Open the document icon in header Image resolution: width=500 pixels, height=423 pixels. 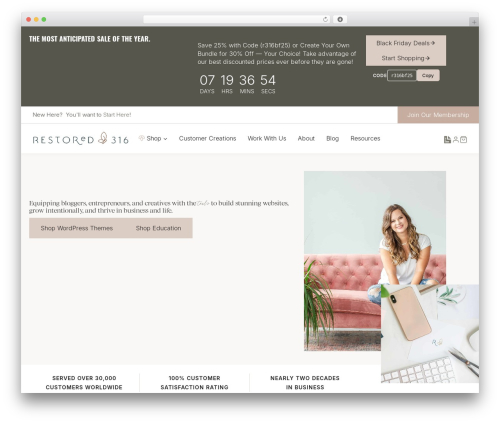447,140
